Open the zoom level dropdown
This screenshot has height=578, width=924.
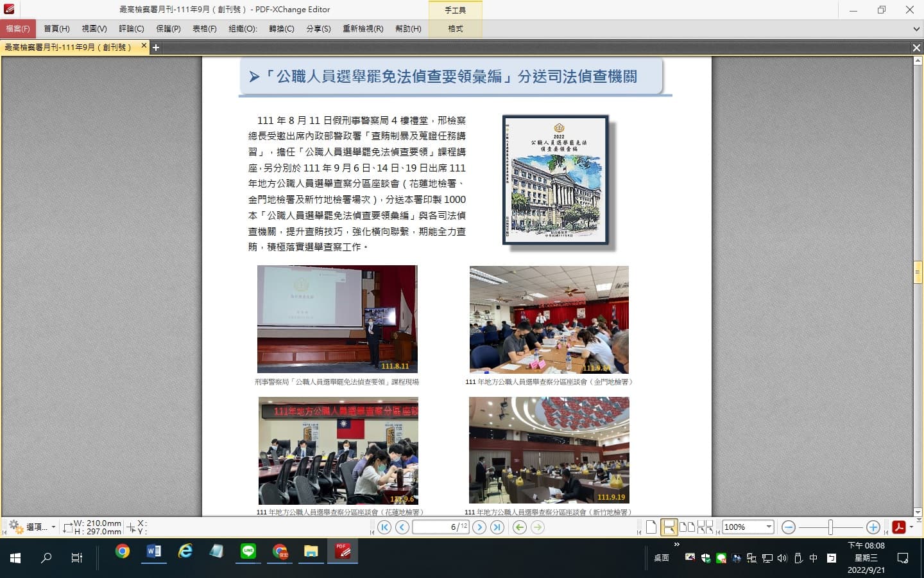(769, 527)
